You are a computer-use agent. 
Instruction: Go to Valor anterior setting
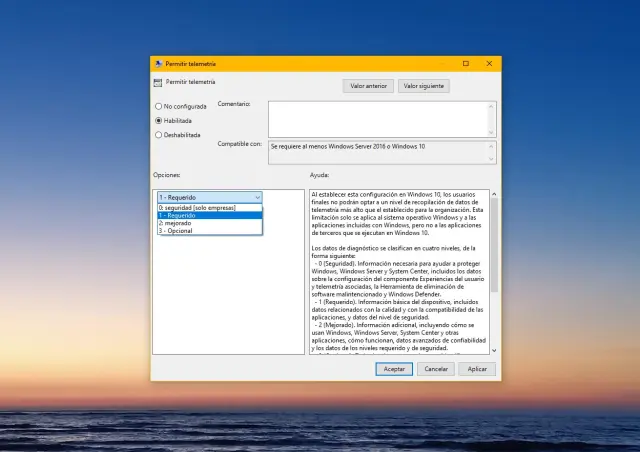[x=368, y=86]
